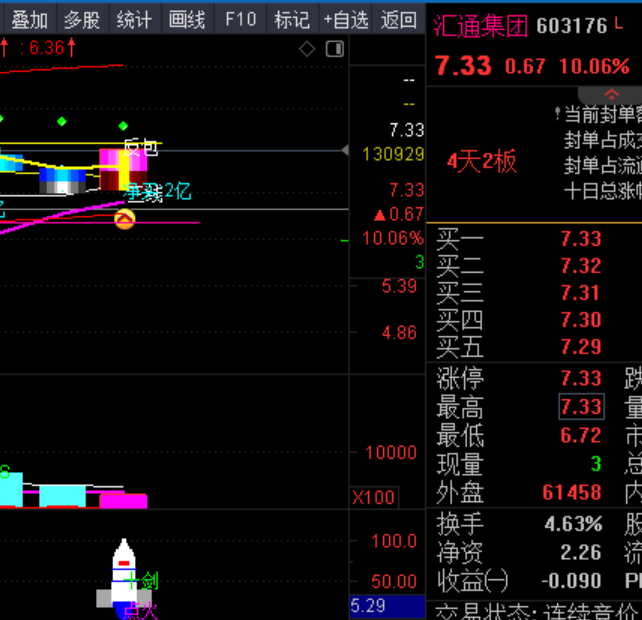
Task: Click the 净资 value 2.26
Action: point(581,552)
